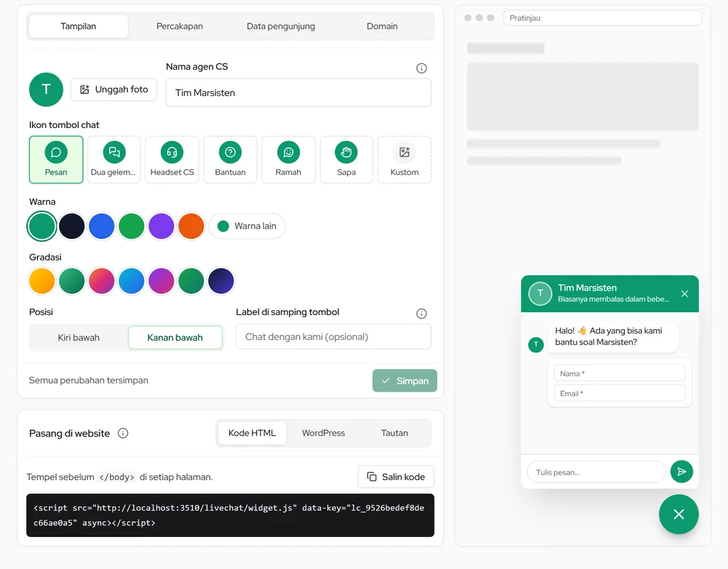Select the Tautan install tab

[395, 433]
